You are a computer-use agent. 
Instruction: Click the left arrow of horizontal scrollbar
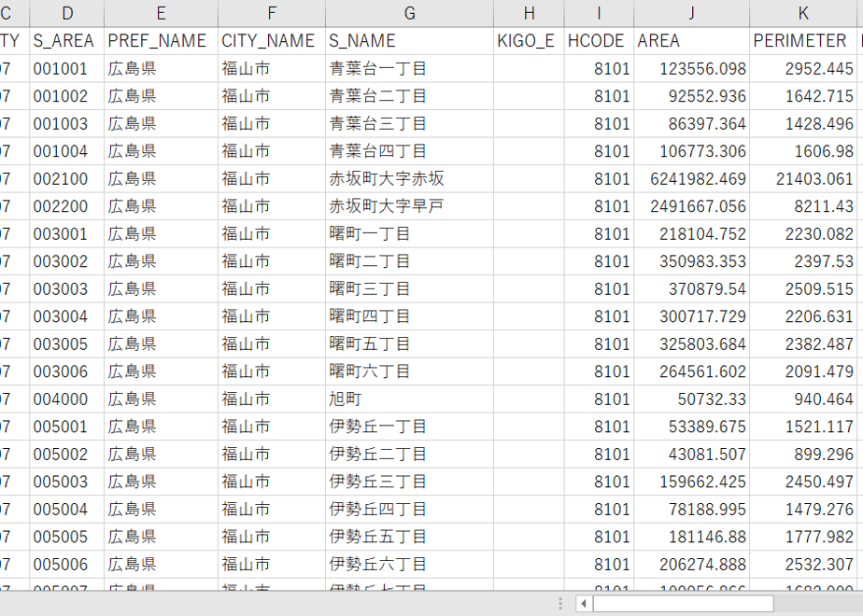click(584, 604)
